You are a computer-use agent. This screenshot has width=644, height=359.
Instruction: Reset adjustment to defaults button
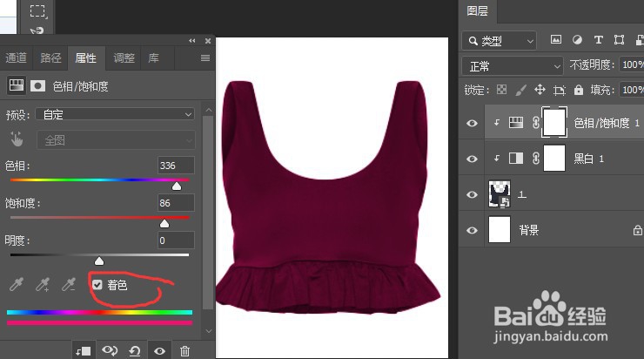point(135,351)
